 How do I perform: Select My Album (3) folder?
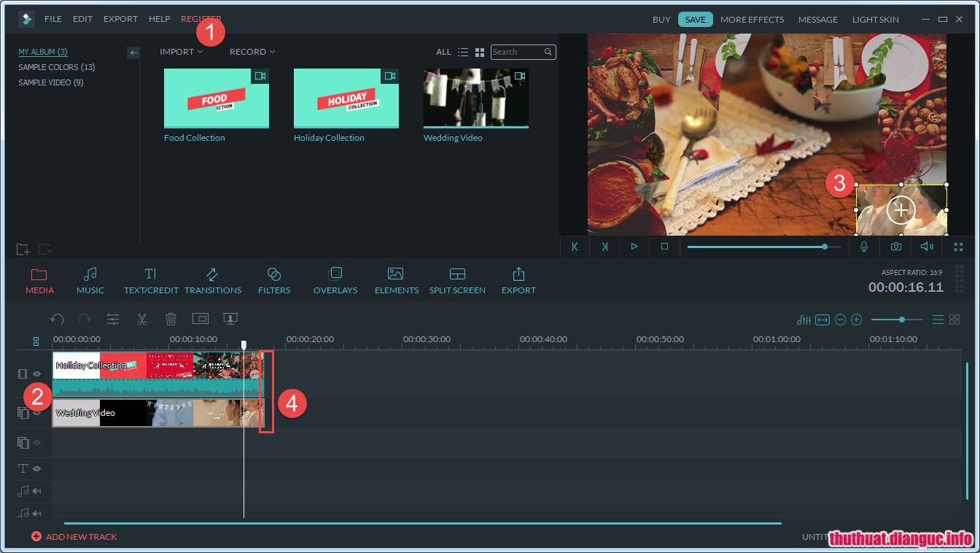43,52
